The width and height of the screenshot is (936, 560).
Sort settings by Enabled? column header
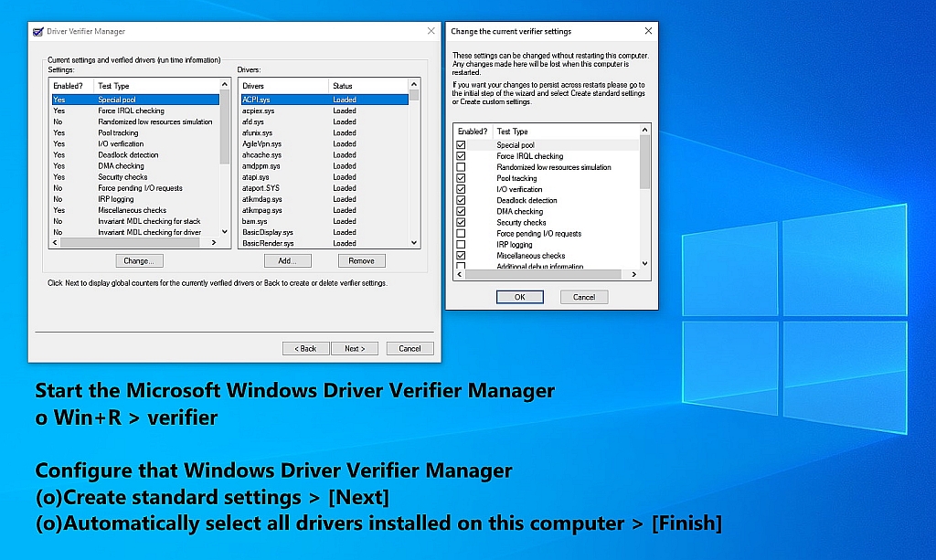click(x=71, y=86)
